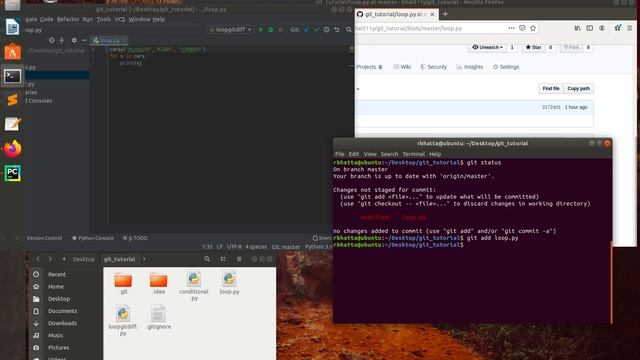
Task: Click the file manager search icon
Action: click(x=207, y=259)
